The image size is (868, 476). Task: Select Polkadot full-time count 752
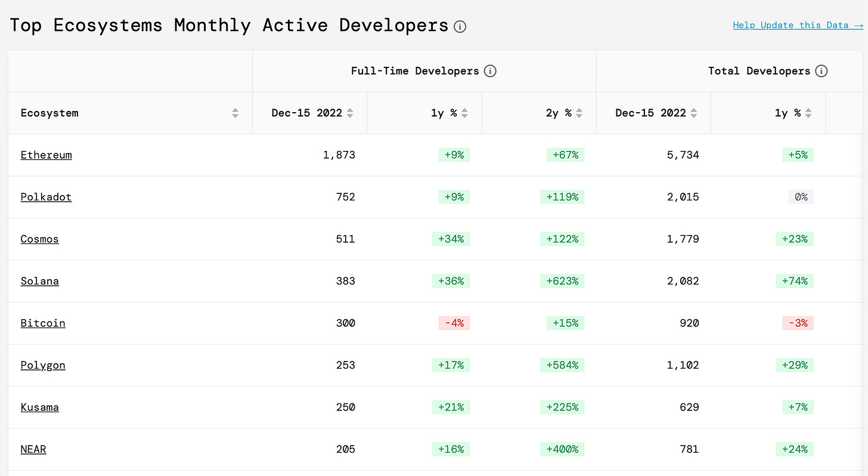click(x=345, y=197)
